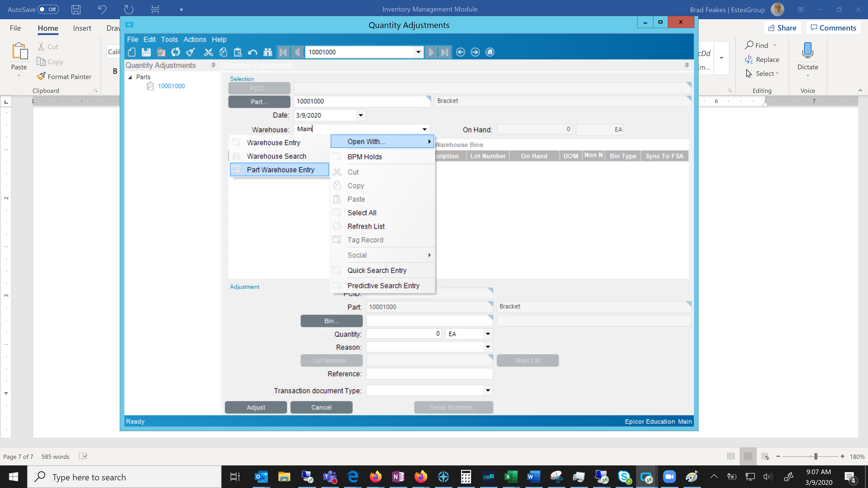Click the Share button in Word
Viewport: 868px width, 488px height.
tap(782, 28)
